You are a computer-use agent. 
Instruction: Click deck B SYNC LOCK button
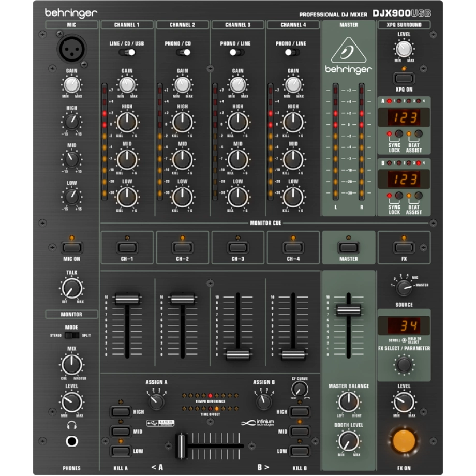[x=399, y=196]
